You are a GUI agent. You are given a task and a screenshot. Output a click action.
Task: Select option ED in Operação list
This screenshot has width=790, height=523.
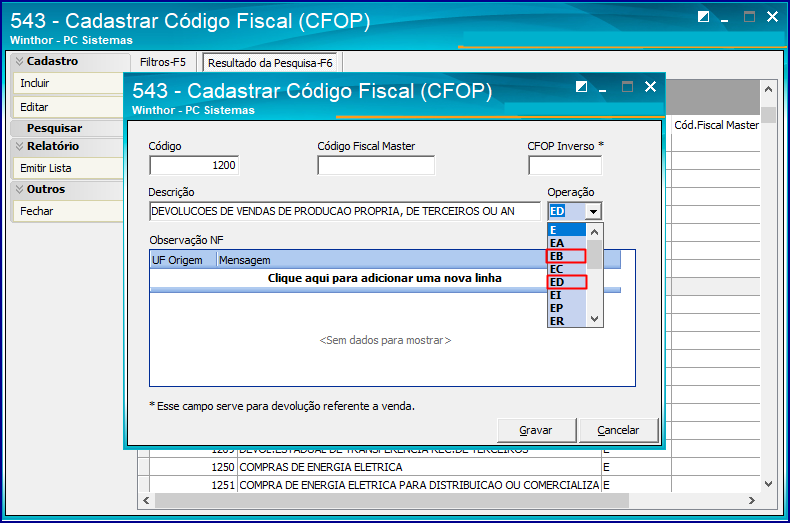567,282
